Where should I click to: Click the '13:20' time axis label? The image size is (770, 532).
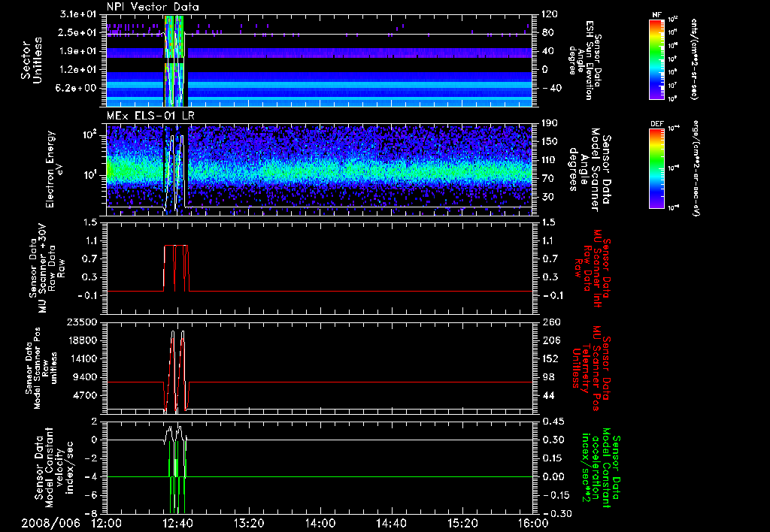249,523
